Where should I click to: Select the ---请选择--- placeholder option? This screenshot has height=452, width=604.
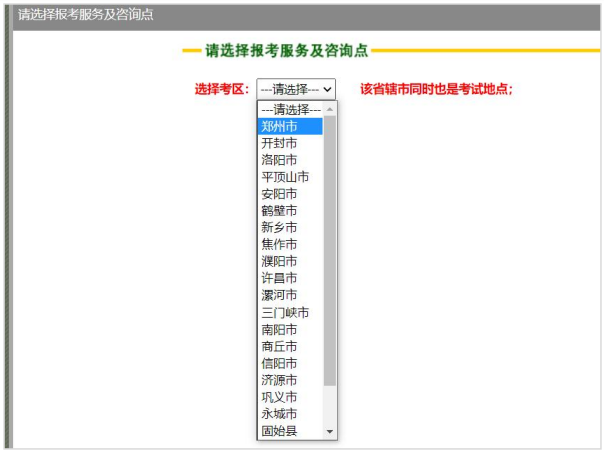coord(290,109)
